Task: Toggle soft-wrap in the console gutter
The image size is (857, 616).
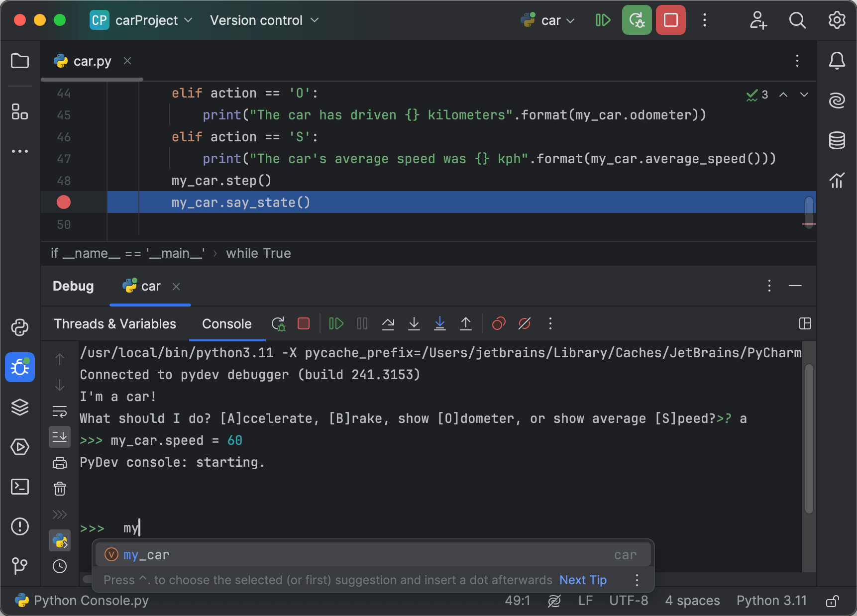Action: [60, 412]
